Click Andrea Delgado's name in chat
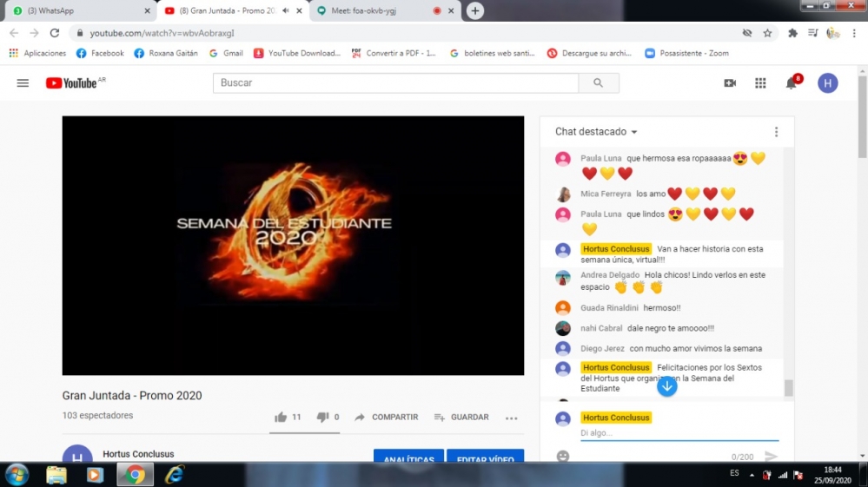Image resolution: width=868 pixels, height=487 pixels. click(x=609, y=274)
